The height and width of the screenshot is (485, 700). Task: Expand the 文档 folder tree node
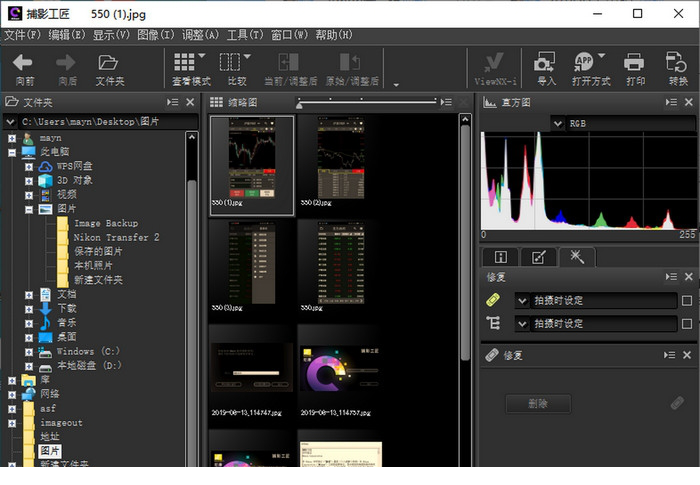coord(29,295)
